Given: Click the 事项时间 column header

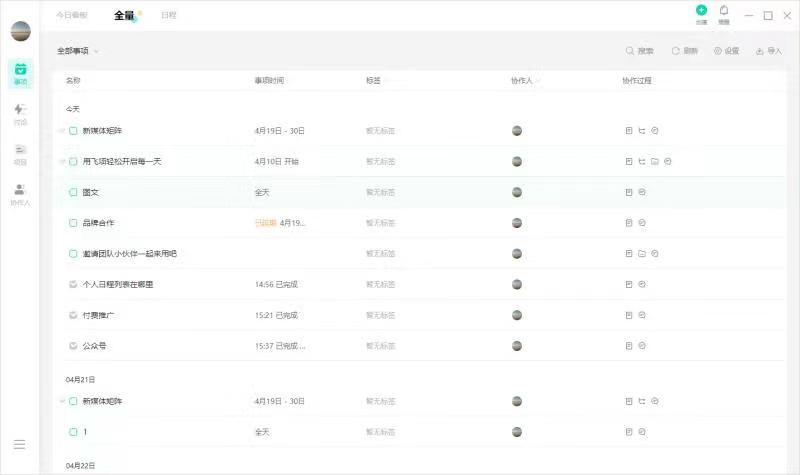Looking at the screenshot, I should 269,80.
